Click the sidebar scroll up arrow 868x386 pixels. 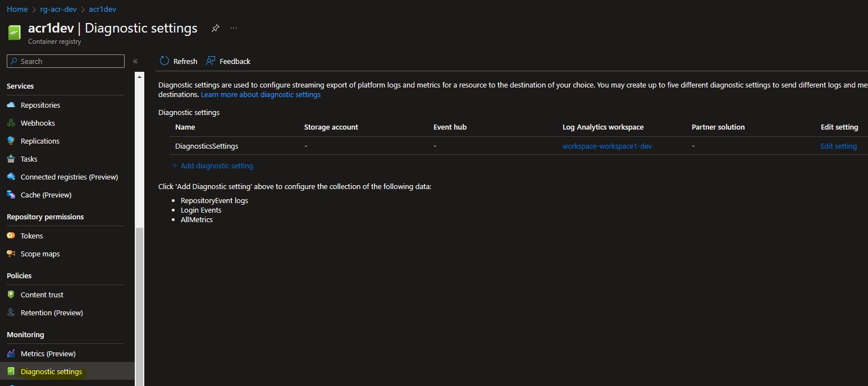140,76
